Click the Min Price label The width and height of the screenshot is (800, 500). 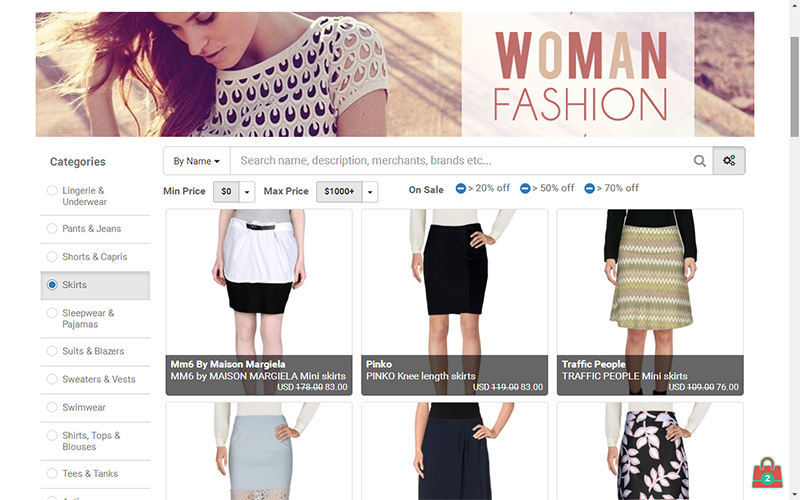pos(184,191)
